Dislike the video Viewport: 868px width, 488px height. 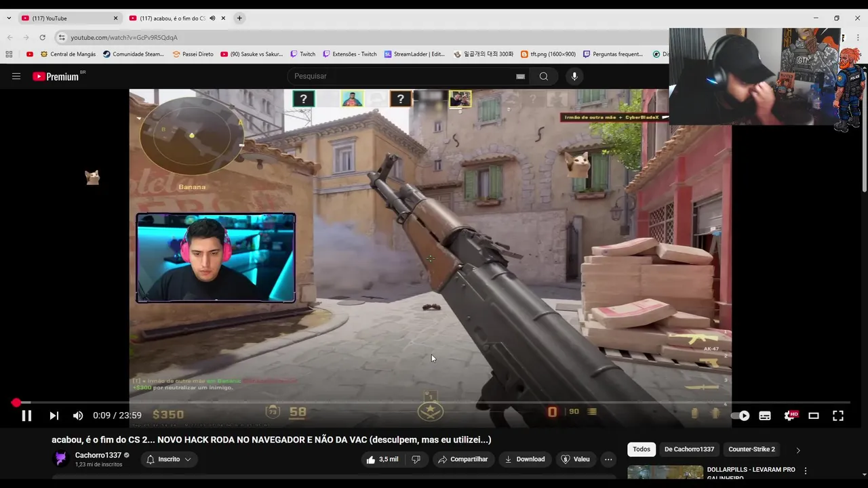(416, 459)
